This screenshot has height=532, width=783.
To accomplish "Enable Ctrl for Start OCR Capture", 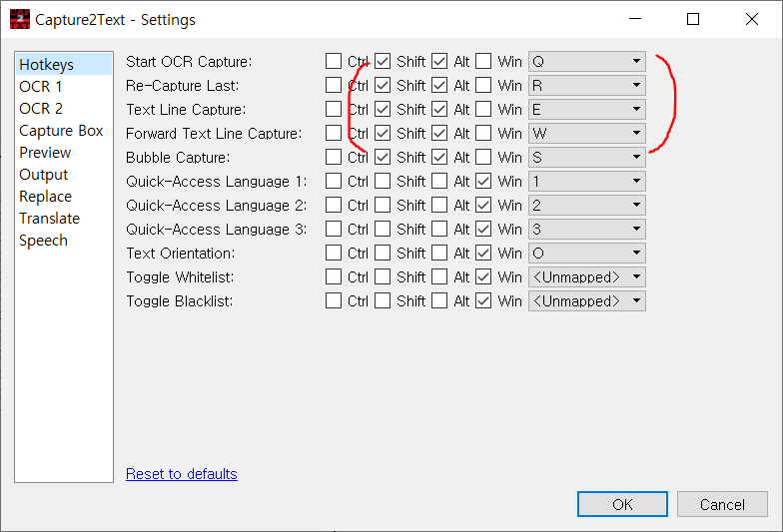I will (334, 61).
